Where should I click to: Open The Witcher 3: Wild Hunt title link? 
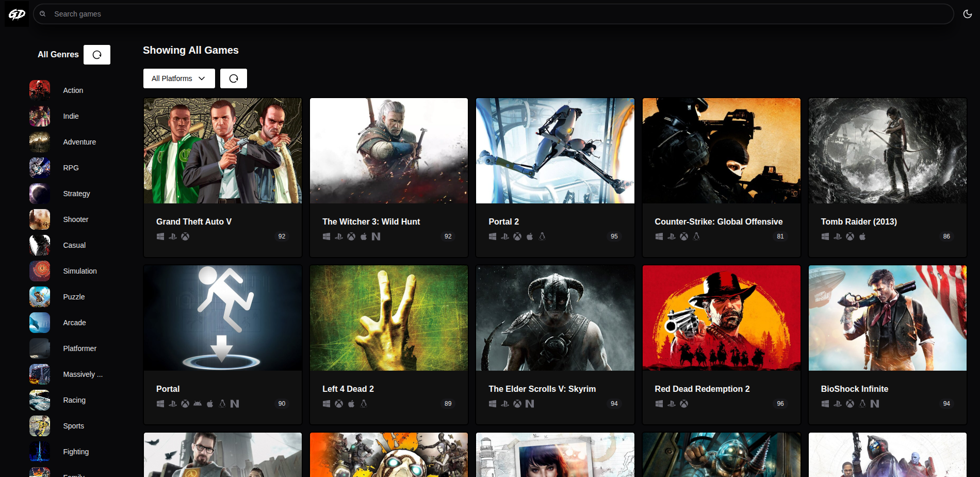click(x=371, y=221)
